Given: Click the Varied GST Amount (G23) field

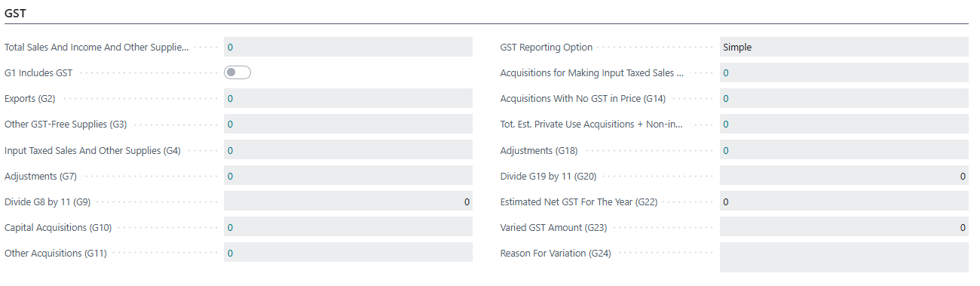Looking at the screenshot, I should click(x=844, y=226).
